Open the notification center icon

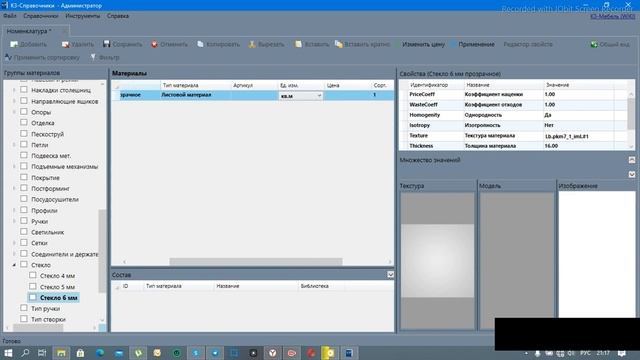[x=622, y=353]
